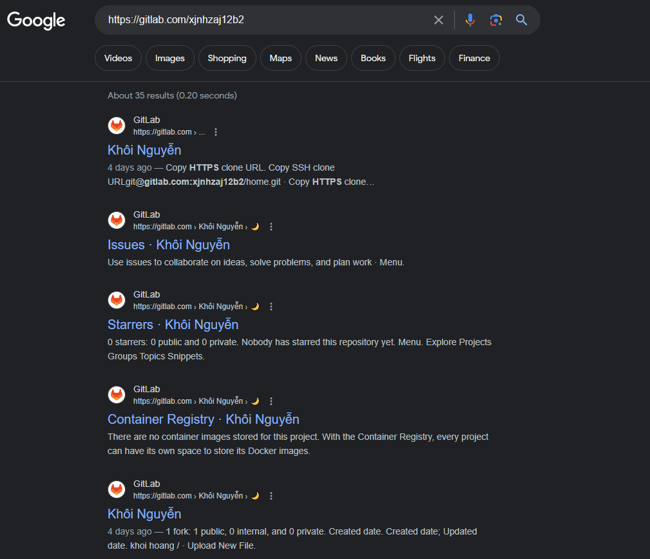
Task: Focus the search field containing the gitlab URL
Action: point(265,20)
